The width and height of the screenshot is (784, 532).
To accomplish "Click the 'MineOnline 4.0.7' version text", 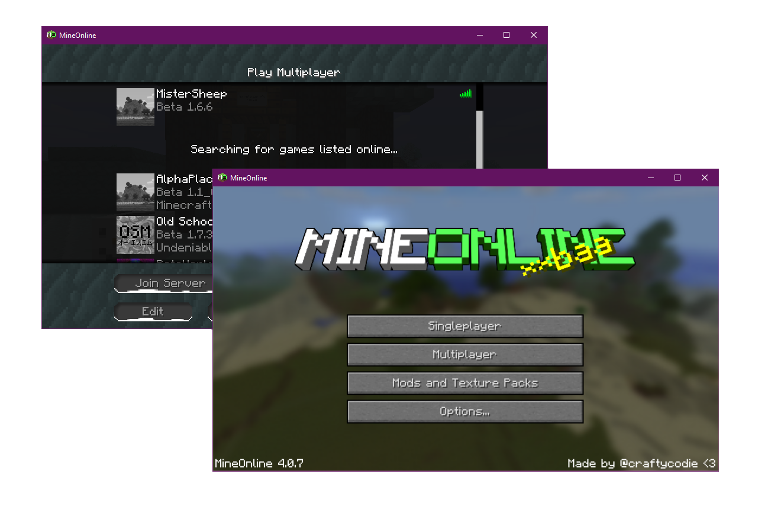I will [x=259, y=463].
